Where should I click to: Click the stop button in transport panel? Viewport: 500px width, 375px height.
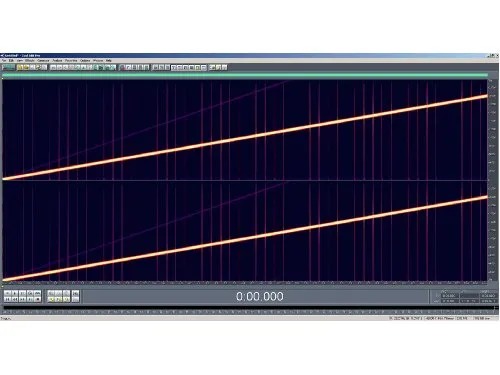point(8,293)
